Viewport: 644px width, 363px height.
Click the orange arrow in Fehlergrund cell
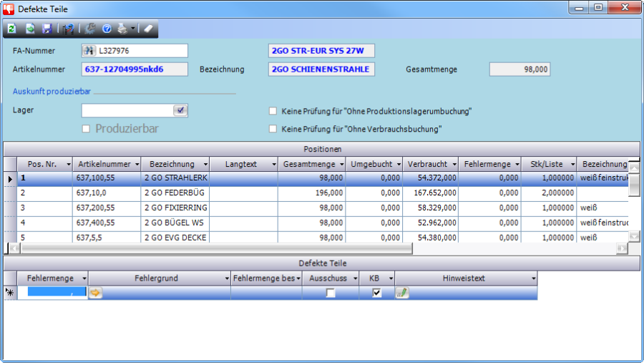click(x=95, y=293)
